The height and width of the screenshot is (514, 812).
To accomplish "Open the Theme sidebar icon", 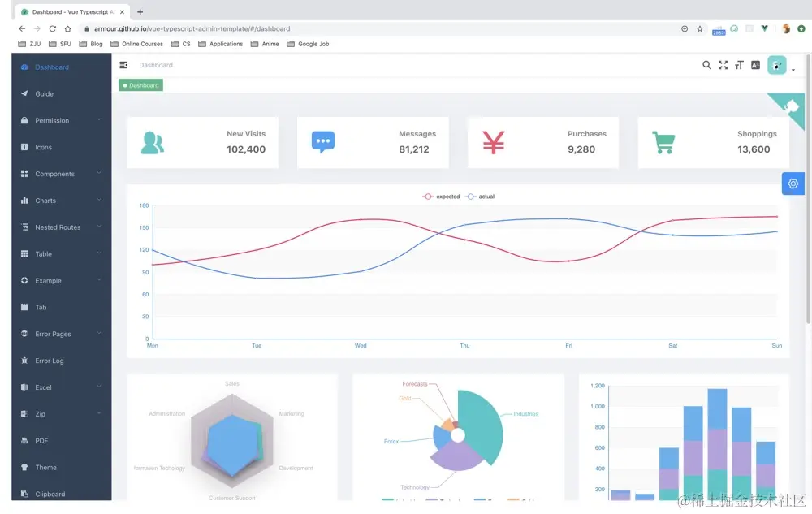I will click(24, 467).
